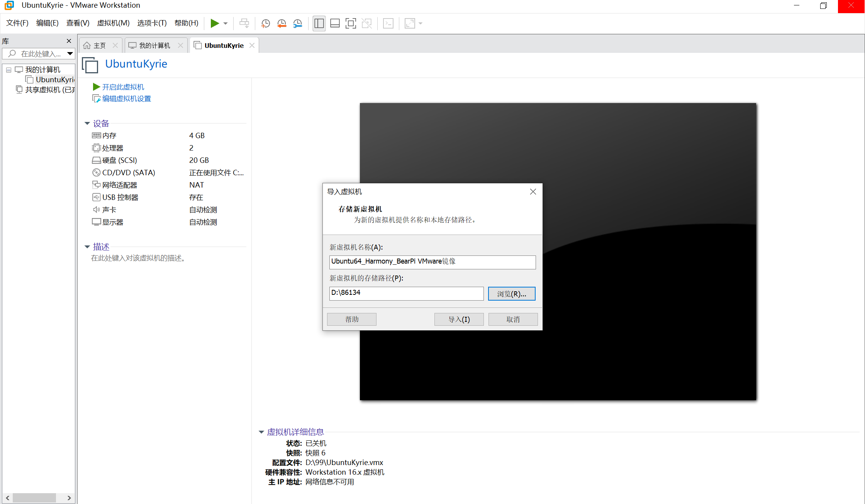The image size is (865, 504).
Task: Open the 文件(F) menu
Action: (17, 23)
